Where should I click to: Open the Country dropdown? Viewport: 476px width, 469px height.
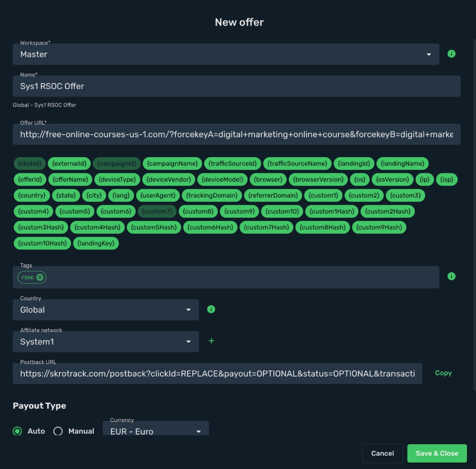tap(106, 309)
